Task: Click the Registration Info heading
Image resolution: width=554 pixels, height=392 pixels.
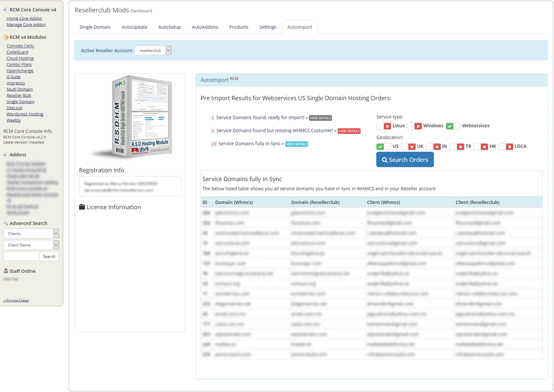Action: 102,170
